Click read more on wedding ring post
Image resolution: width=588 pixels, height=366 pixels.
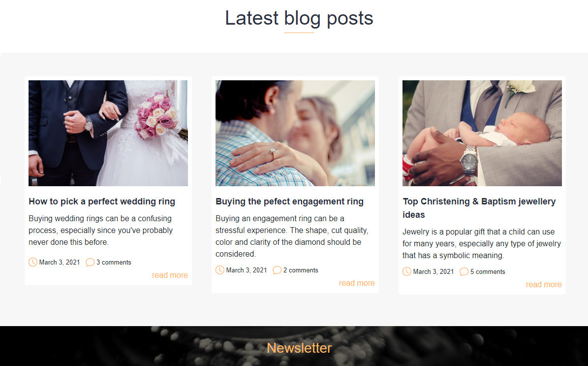pos(170,275)
